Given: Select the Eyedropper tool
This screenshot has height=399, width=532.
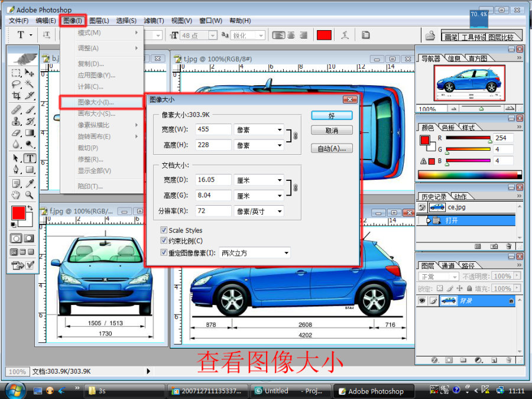Looking at the screenshot, I should pyautogui.click(x=30, y=183).
